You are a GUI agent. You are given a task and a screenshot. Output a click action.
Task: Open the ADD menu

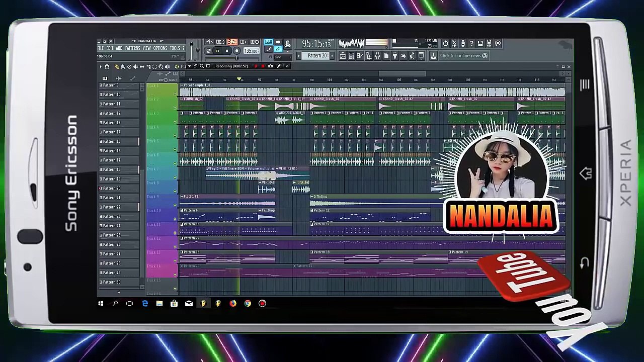(x=119, y=48)
